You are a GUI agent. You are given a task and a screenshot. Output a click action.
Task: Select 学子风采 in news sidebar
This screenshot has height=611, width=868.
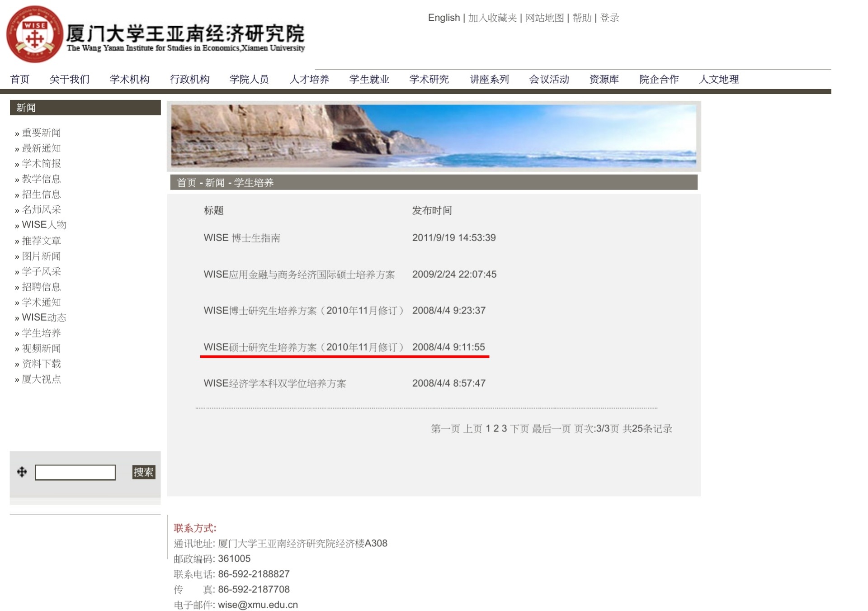[41, 271]
